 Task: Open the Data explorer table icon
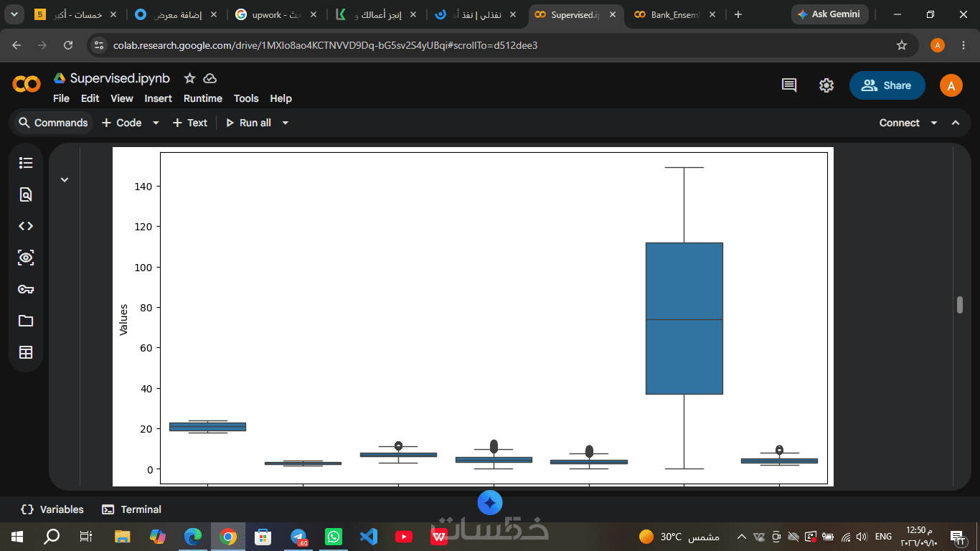[26, 352]
